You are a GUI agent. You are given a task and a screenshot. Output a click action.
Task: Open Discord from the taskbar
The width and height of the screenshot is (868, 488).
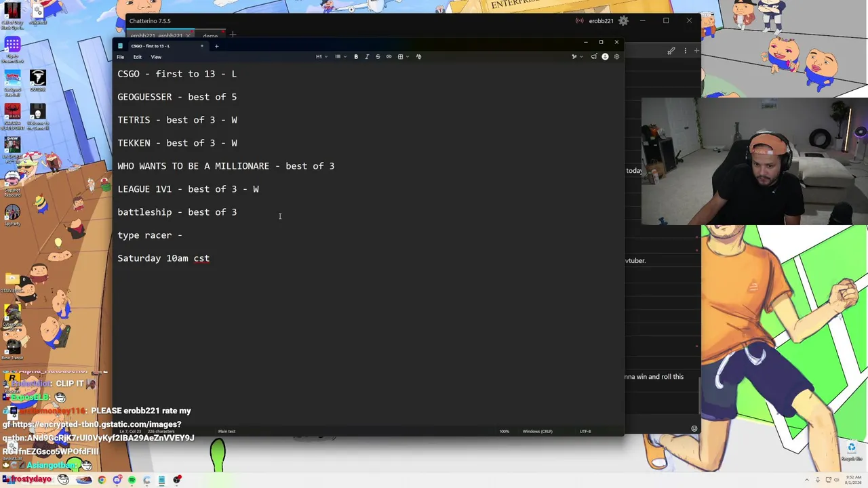point(117,480)
